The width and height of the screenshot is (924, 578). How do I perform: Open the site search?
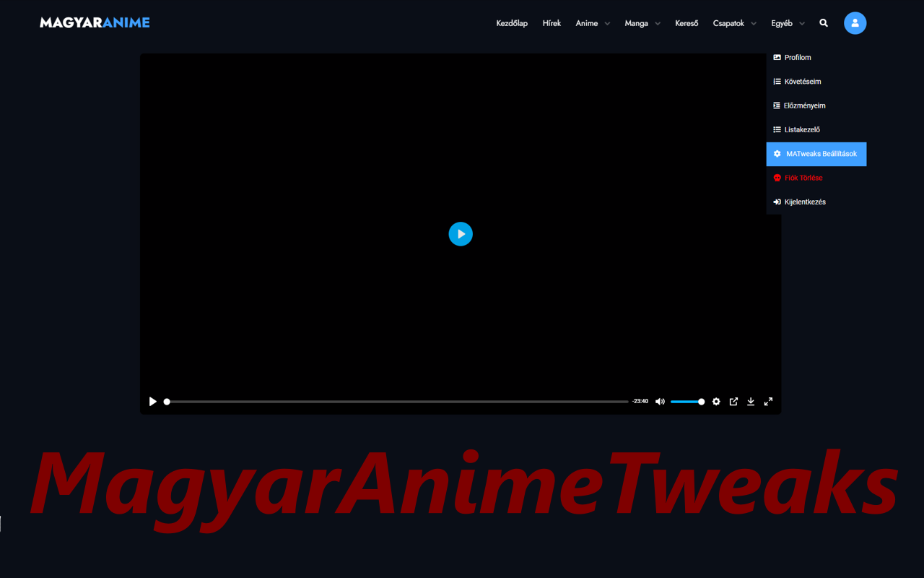(x=823, y=22)
